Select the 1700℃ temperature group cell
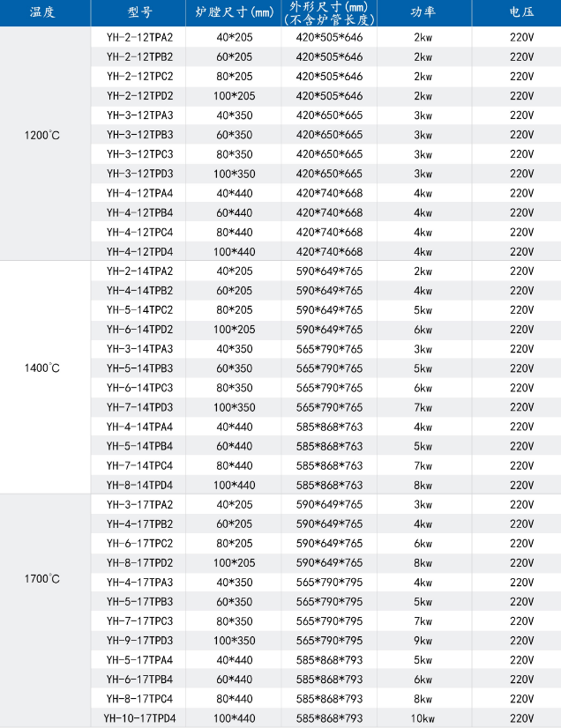Screen dimensions: 561x728 point(42,580)
